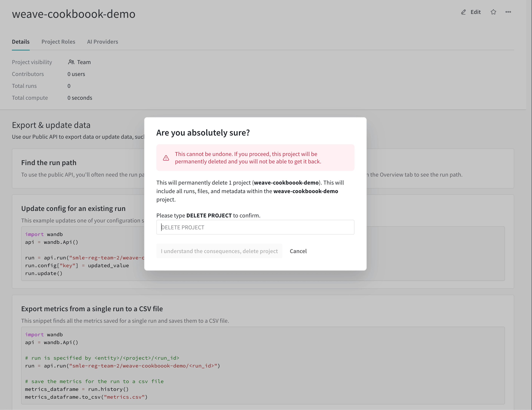Focus the DELETE PROJECT confirmation field
The image size is (532, 410).
pyautogui.click(x=255, y=227)
